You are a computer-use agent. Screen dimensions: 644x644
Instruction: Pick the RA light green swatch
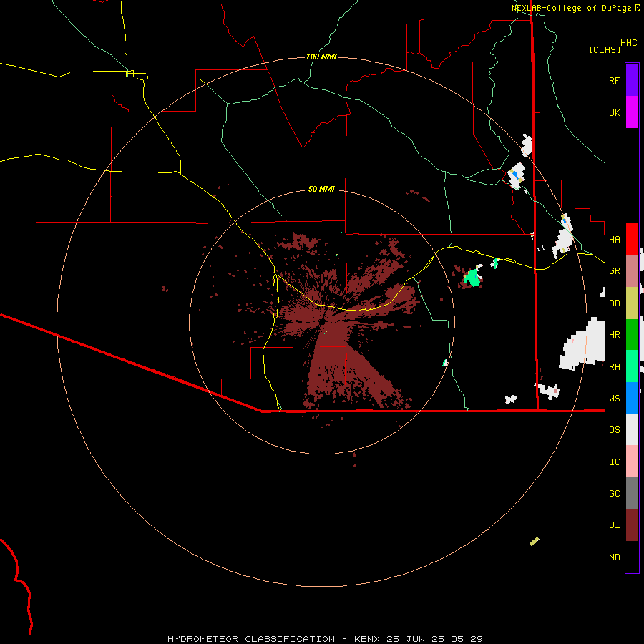pos(632,366)
